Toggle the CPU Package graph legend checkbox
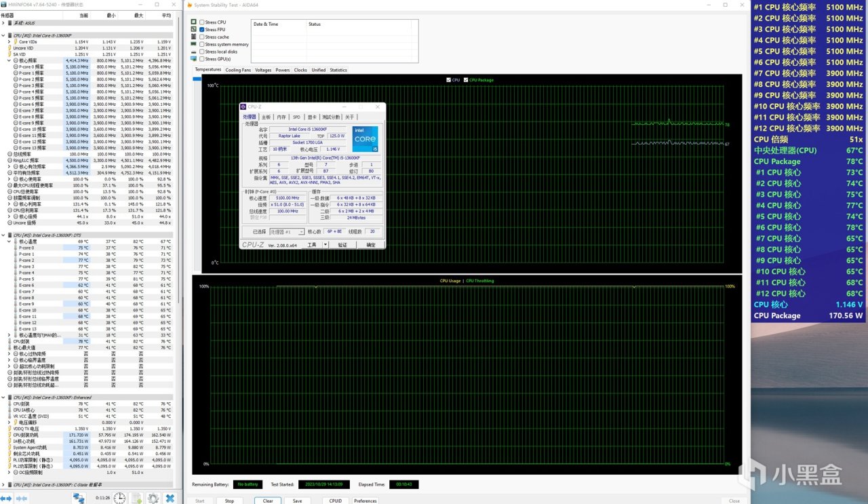The height and width of the screenshot is (504, 868). pyautogui.click(x=466, y=80)
